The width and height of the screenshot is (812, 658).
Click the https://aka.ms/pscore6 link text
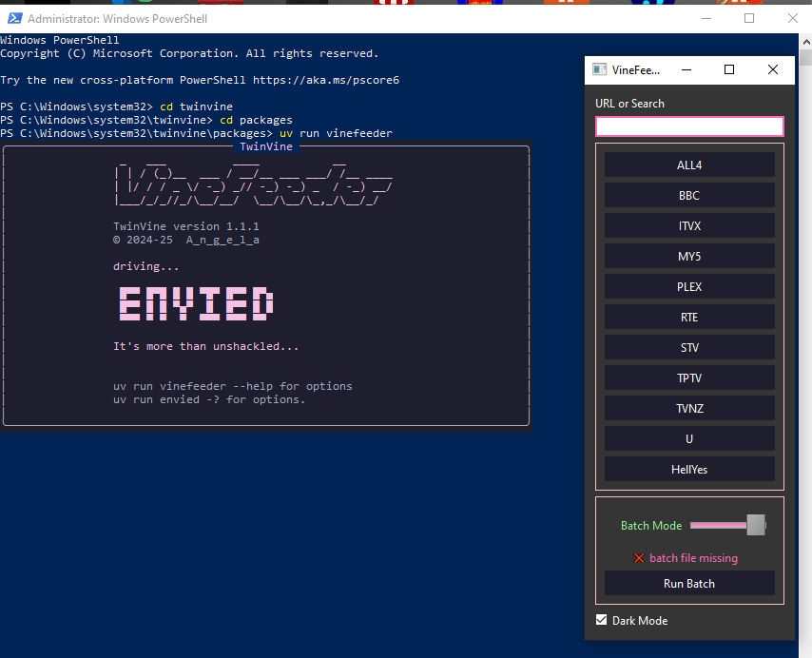(326, 80)
